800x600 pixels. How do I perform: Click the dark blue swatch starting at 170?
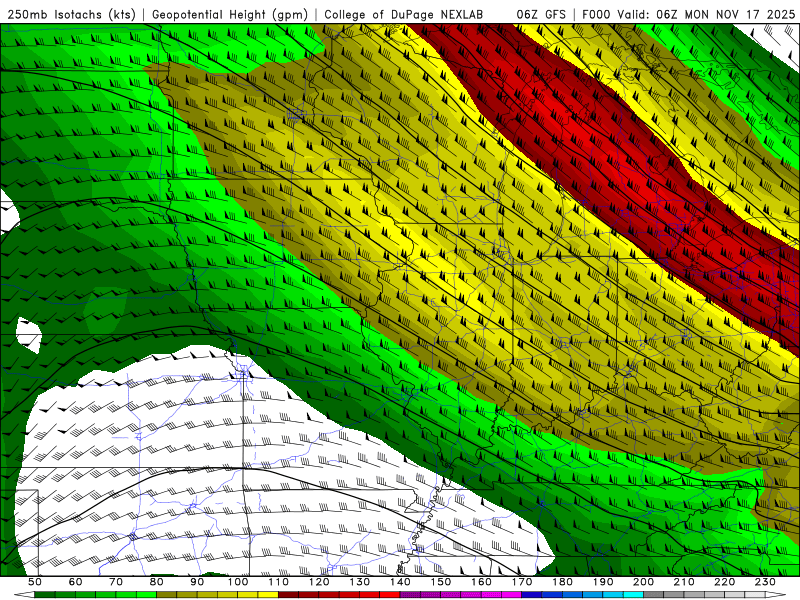532,595
